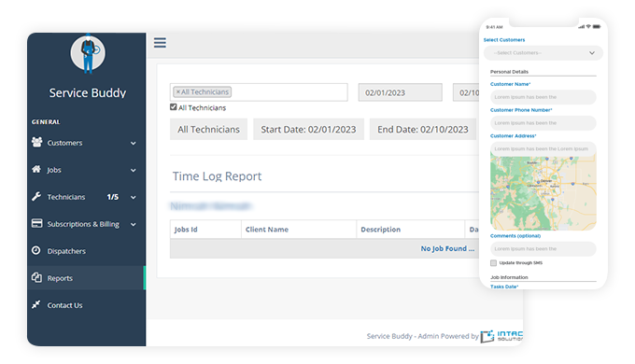Click the Customer Address field on phone
The width and height of the screenshot is (635, 364).
click(x=543, y=149)
